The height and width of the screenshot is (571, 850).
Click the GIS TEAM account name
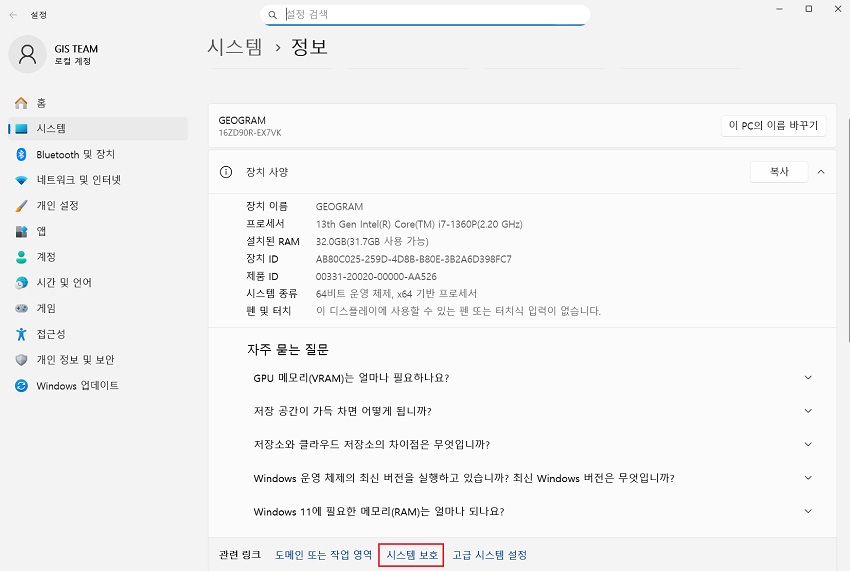[76, 49]
